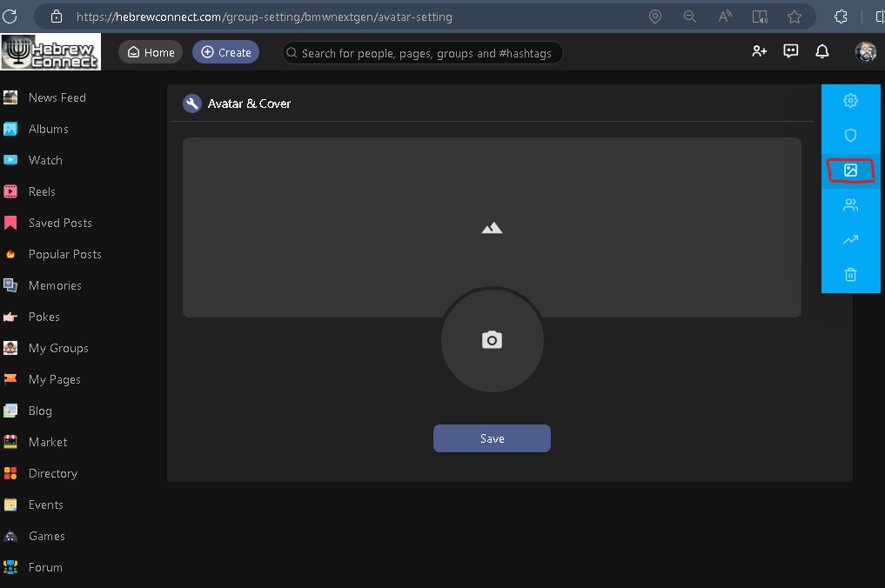Open the group members icon
Screen dimensions: 885x588
click(x=850, y=205)
